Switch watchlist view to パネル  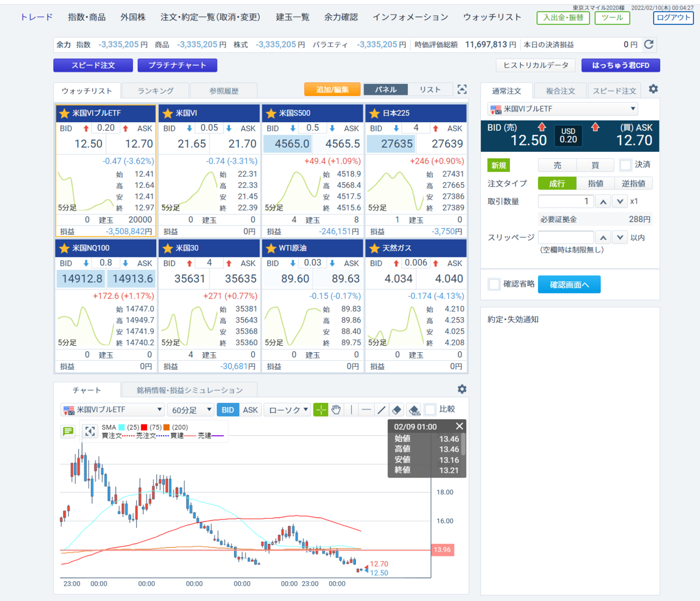(386, 89)
